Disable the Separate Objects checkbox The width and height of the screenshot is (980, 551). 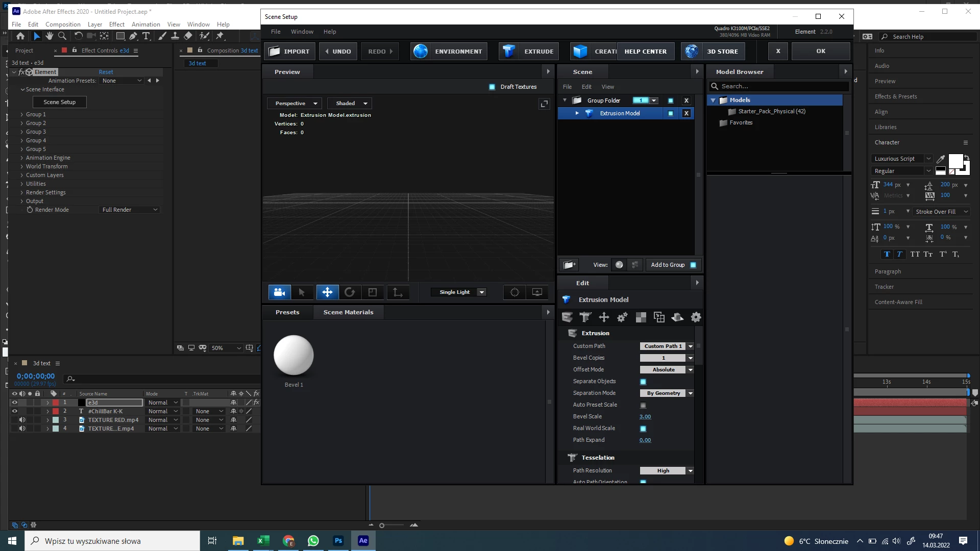pos(643,382)
